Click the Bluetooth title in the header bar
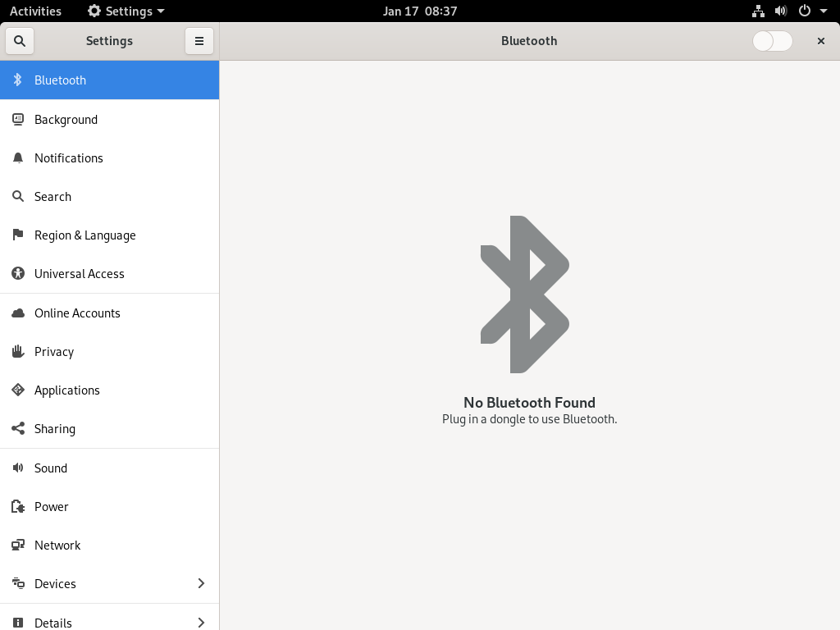This screenshot has height=630, width=840. coord(529,41)
